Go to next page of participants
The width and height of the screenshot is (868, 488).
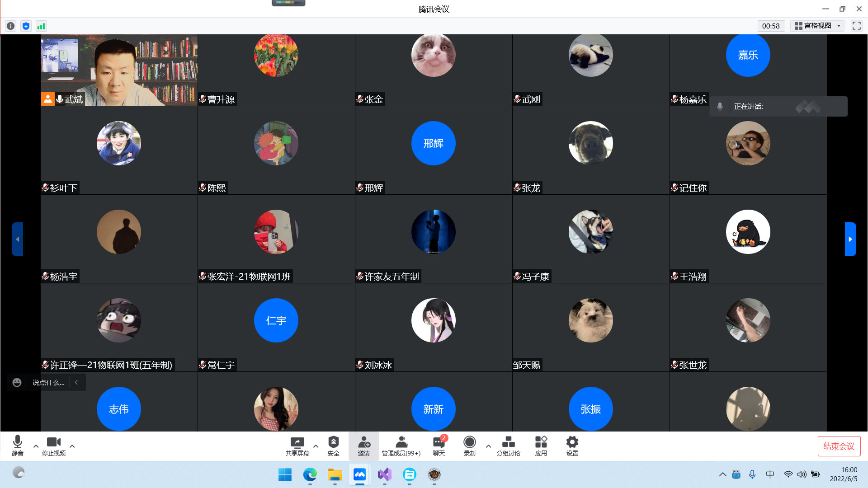tap(850, 239)
